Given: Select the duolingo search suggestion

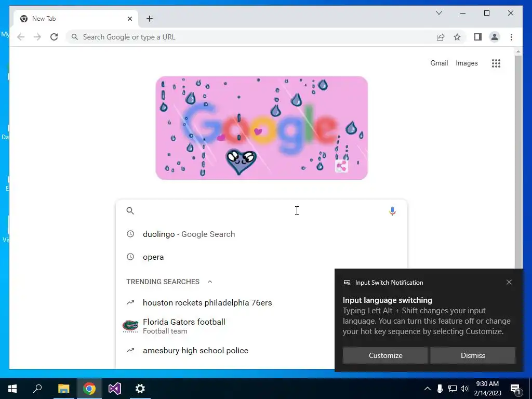Looking at the screenshot, I should (x=261, y=234).
